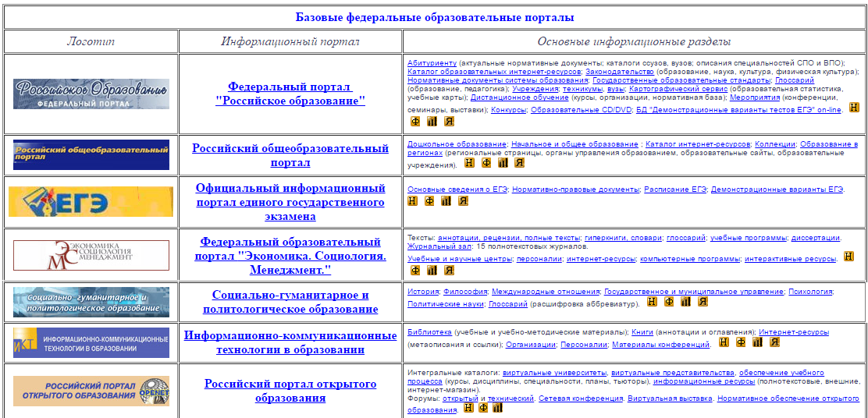Click the 'Н' icon in the общеобразовательный портал row
This screenshot has height=418, width=868.
pos(469,162)
